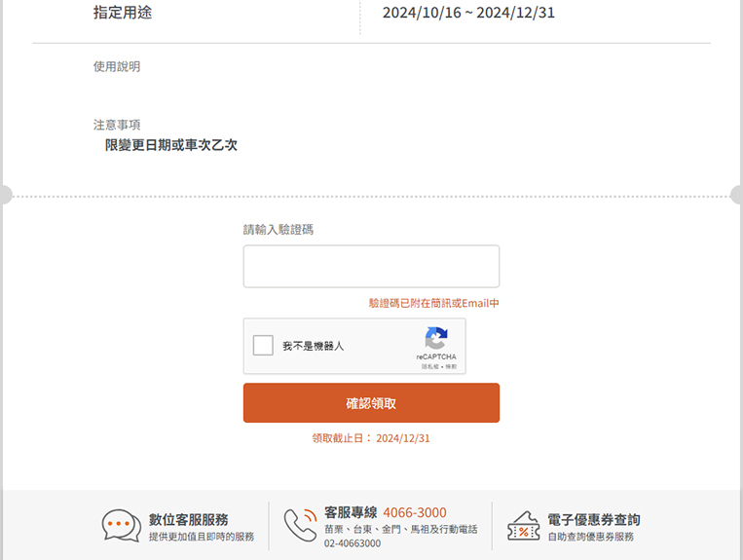Click the 請輸入驗證碼 label
The image size is (743, 560).
click(x=279, y=230)
